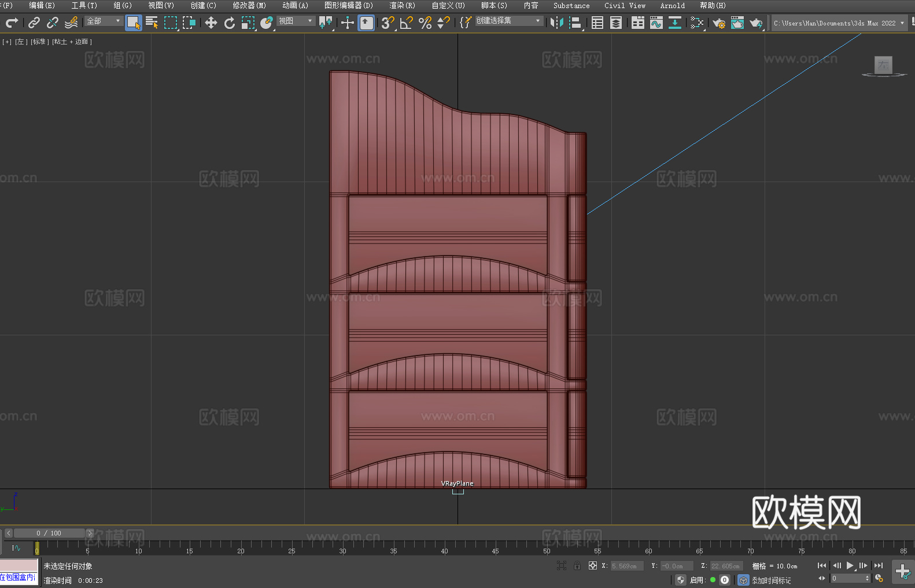Click the [左] viewport view label

[x=21, y=42]
